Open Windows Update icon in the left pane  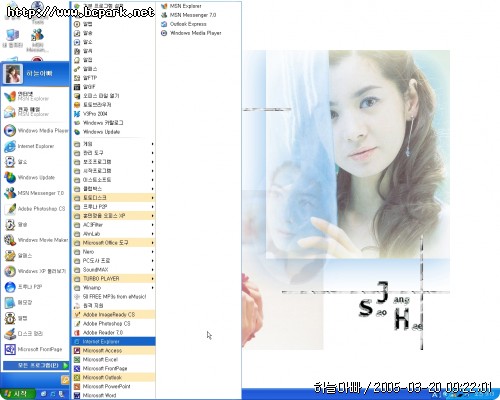[x=10, y=177]
